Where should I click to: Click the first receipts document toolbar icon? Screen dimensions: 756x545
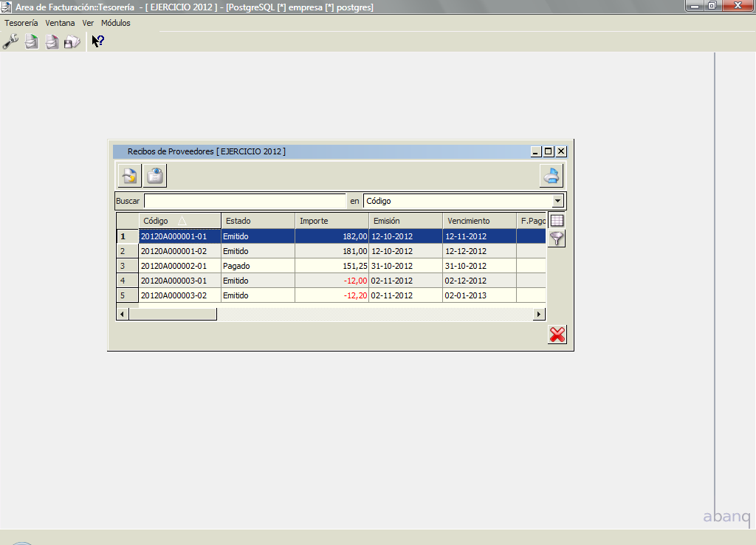32,41
